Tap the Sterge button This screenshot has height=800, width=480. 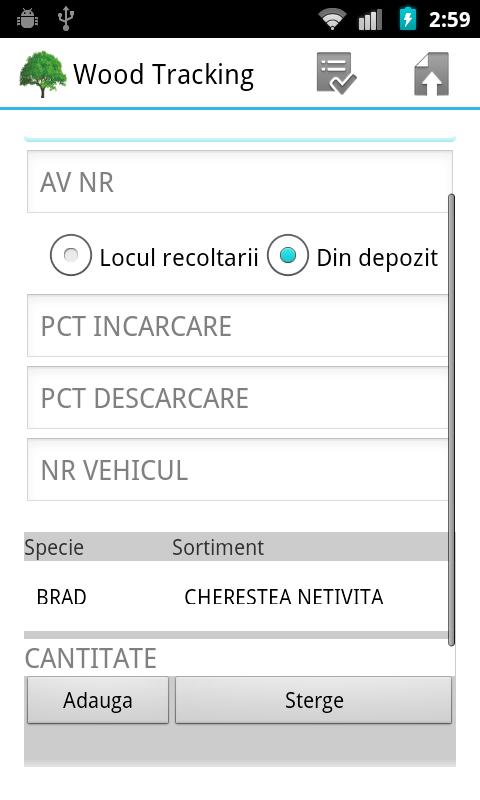pos(314,700)
